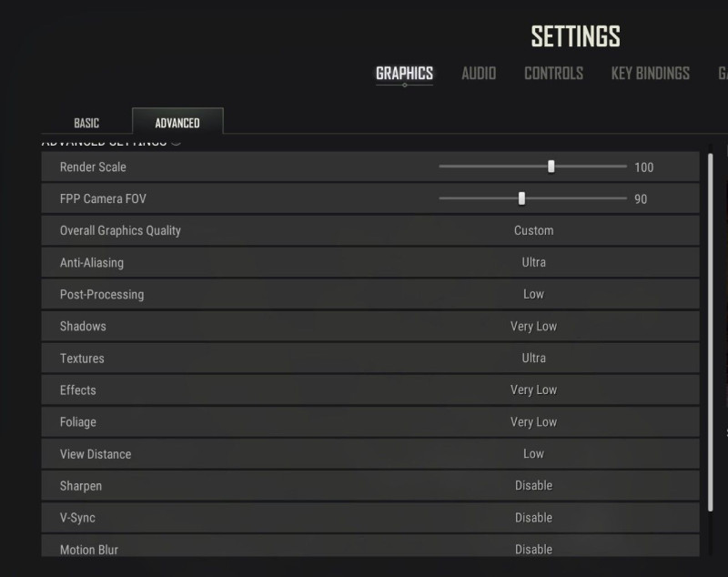Switch to the Basic settings tab
Image resolution: width=728 pixels, height=577 pixels.
click(x=86, y=123)
